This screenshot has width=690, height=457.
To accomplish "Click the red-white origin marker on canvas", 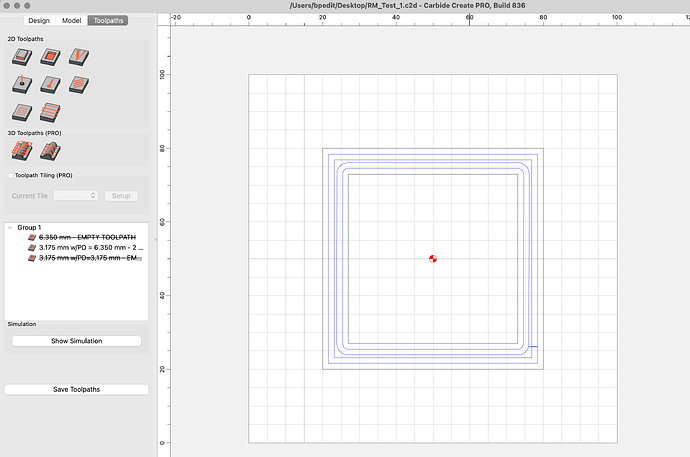I will coord(433,259).
